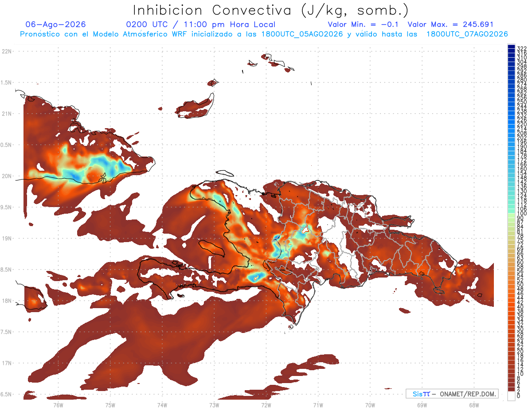The image size is (532, 411).
Task: Click the '0200 UTC / 11:00 pm Hora Local' text
Action: 200,24
